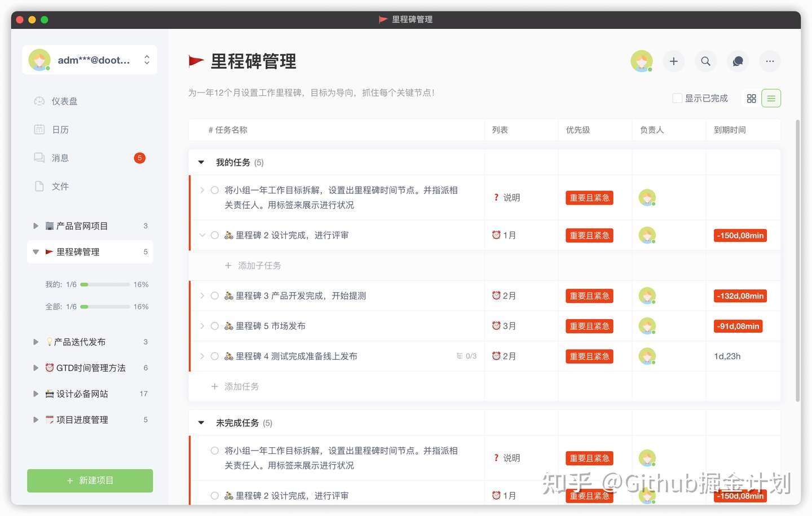The width and height of the screenshot is (812, 516).
Task: Switch to list view icon
Action: [771, 99]
